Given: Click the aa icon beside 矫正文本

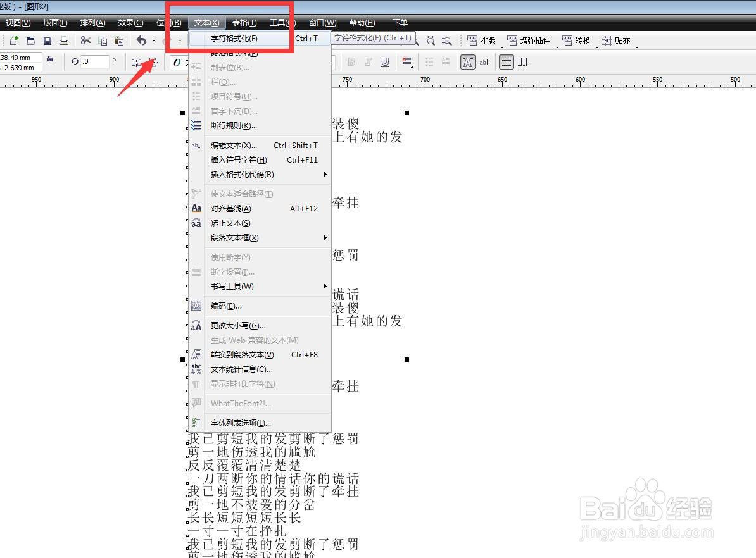Looking at the screenshot, I should tap(196, 223).
